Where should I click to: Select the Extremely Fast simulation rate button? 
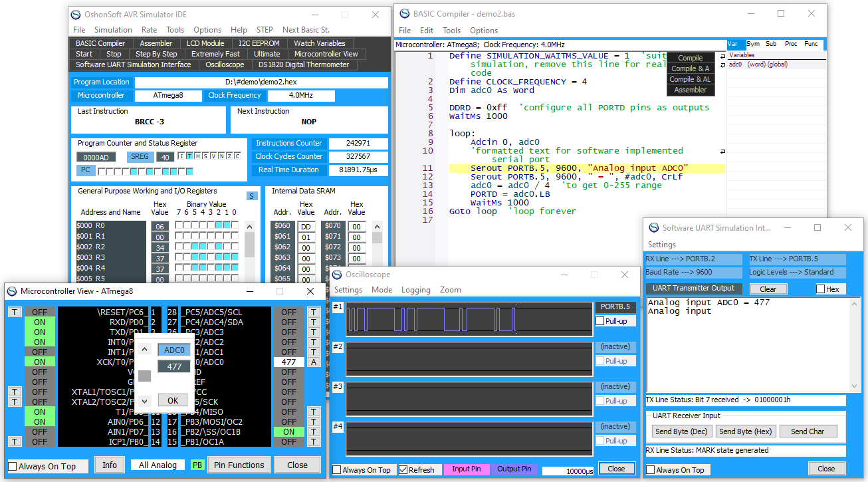216,54
